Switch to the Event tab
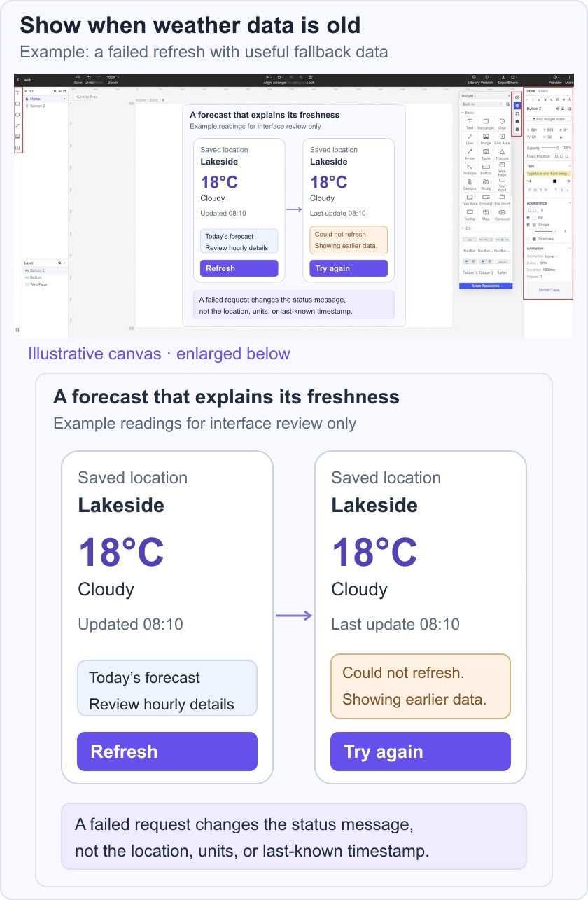 (543, 91)
